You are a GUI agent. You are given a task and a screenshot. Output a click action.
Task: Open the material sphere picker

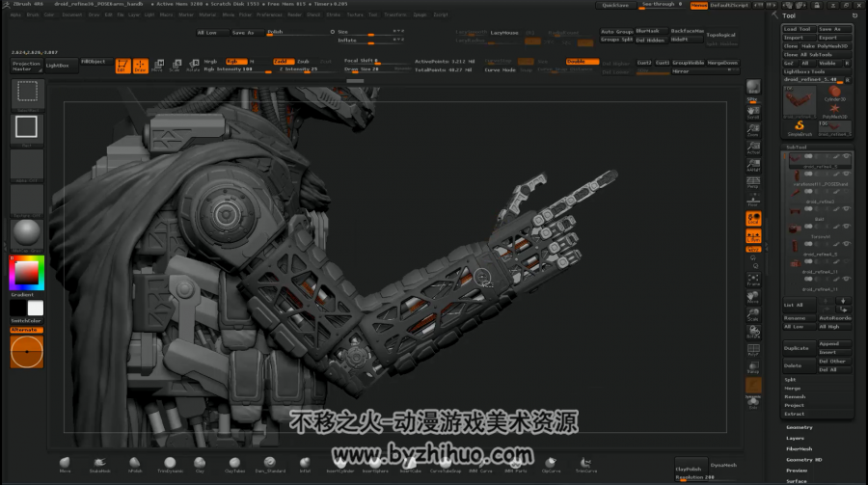[27, 233]
